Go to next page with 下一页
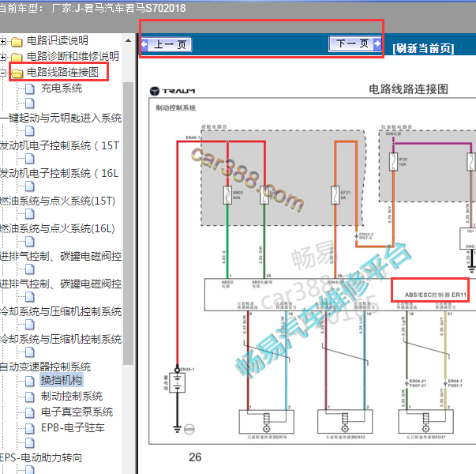The height and width of the screenshot is (474, 476). (x=355, y=43)
